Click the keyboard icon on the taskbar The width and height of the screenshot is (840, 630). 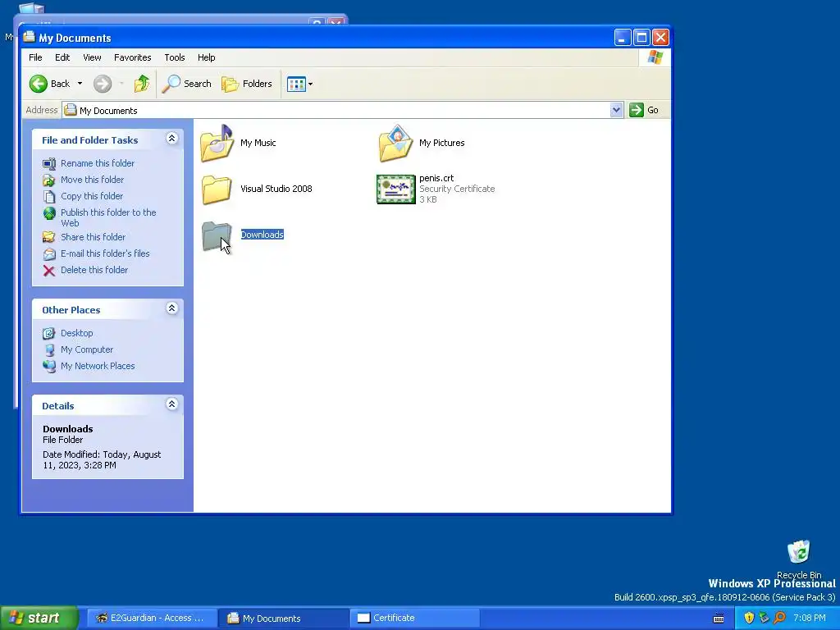pos(719,619)
